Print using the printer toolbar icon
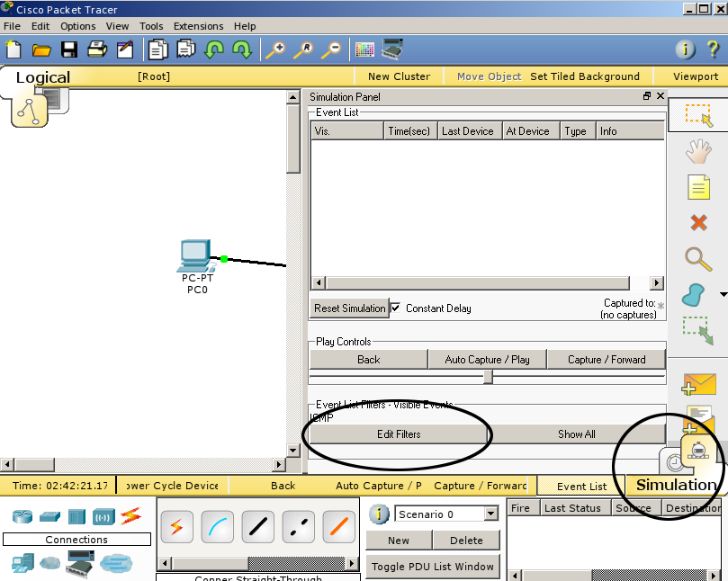Viewport: 728px width, 581px height. click(x=97, y=49)
